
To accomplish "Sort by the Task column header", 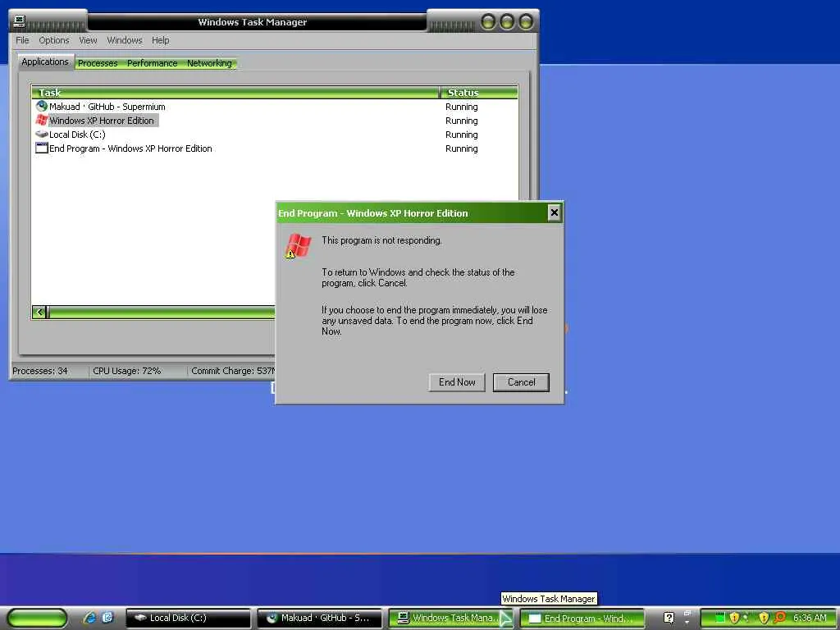I will [235, 92].
